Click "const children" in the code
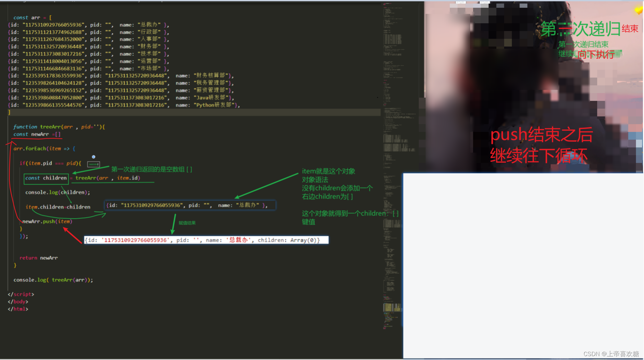Screen dimensions: 644x360 46,178
